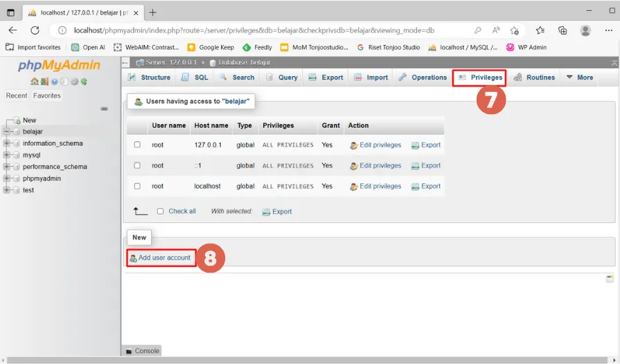Expand the performance_schema database node
Screen dimensions: 620x364
coord(6,167)
